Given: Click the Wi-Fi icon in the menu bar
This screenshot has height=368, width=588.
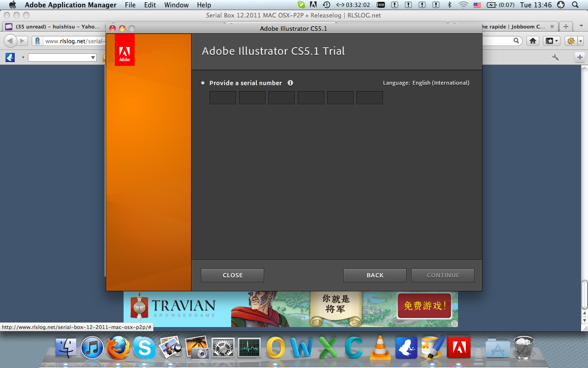Looking at the screenshot, I should point(463,5).
